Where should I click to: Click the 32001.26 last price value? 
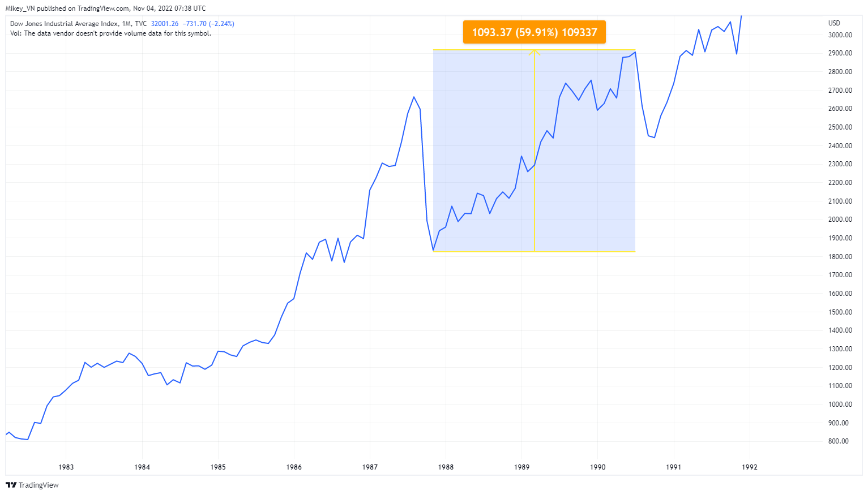click(x=165, y=24)
